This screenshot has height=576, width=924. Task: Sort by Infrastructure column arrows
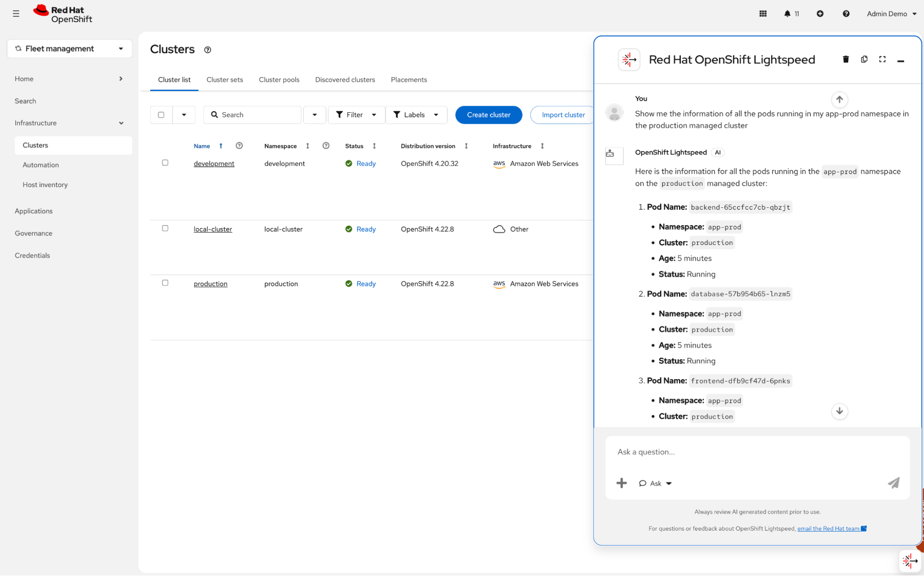tap(542, 146)
